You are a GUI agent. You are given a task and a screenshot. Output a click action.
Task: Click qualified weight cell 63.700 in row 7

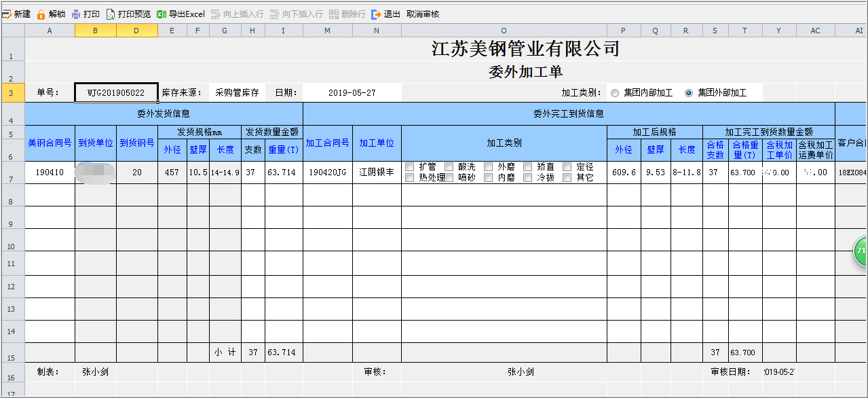click(745, 173)
